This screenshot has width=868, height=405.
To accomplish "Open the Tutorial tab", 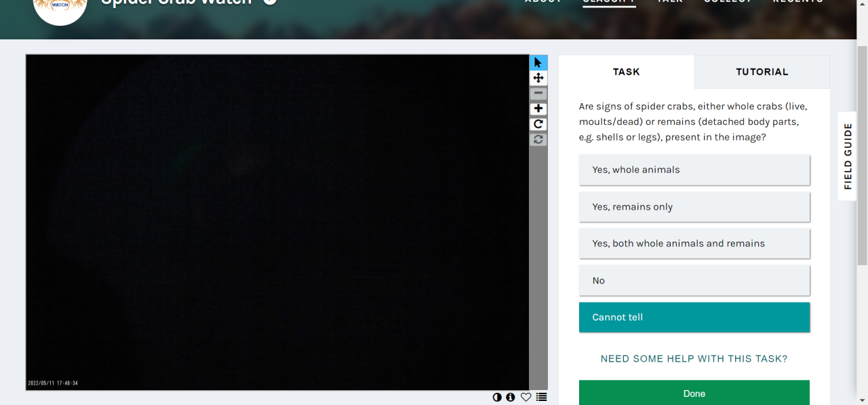I will click(x=762, y=72).
